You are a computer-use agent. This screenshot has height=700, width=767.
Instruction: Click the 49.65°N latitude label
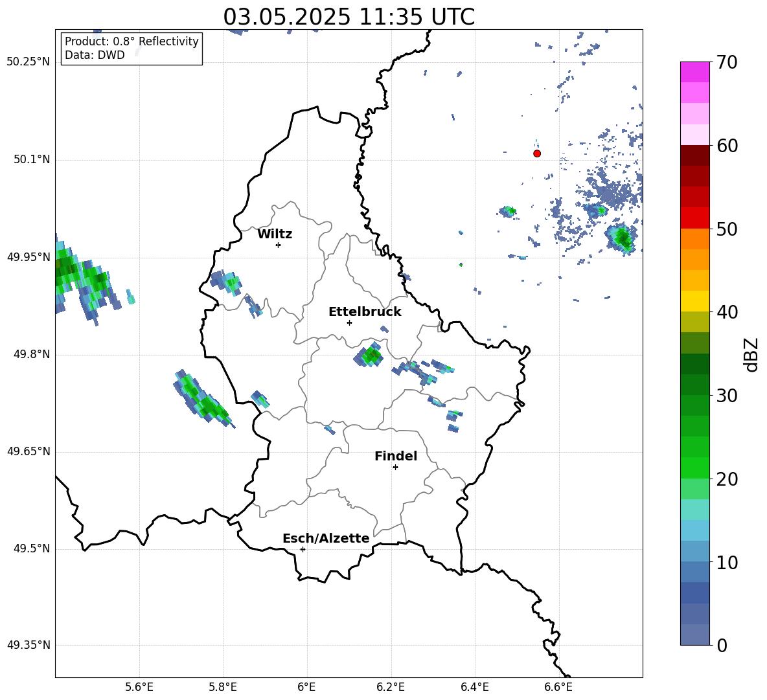tap(29, 451)
